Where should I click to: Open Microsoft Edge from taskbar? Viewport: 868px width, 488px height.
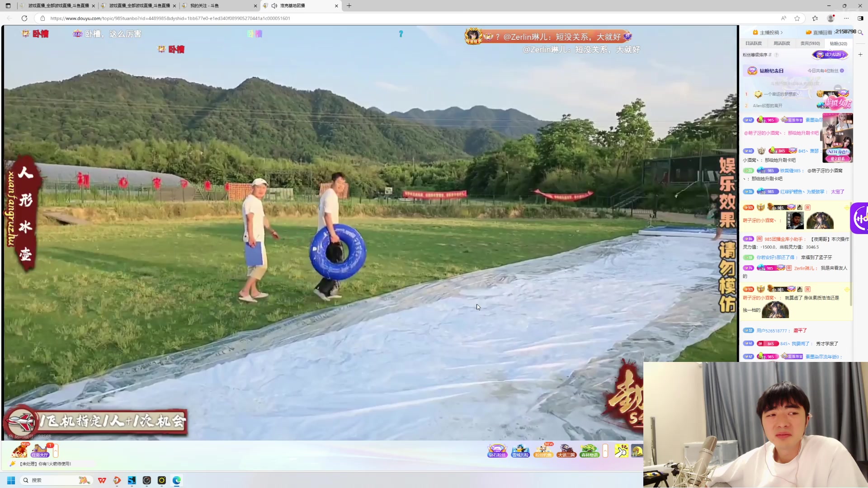pyautogui.click(x=176, y=480)
